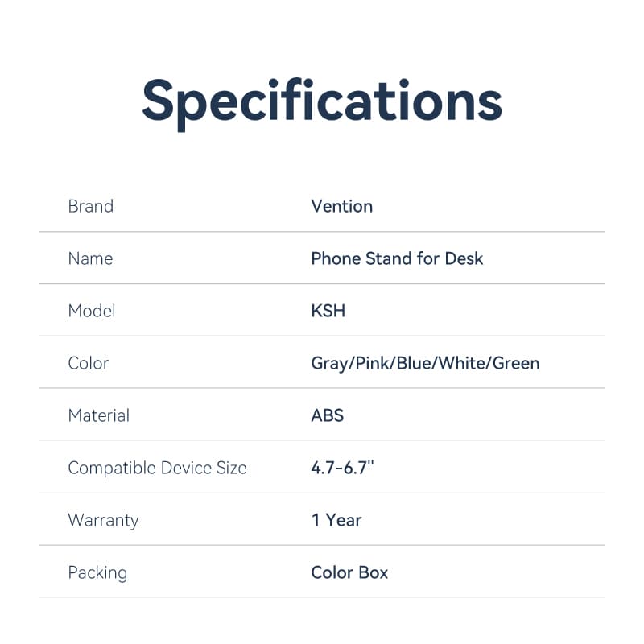The height and width of the screenshot is (644, 644).
Task: Click the ABS material value
Action: (x=327, y=415)
